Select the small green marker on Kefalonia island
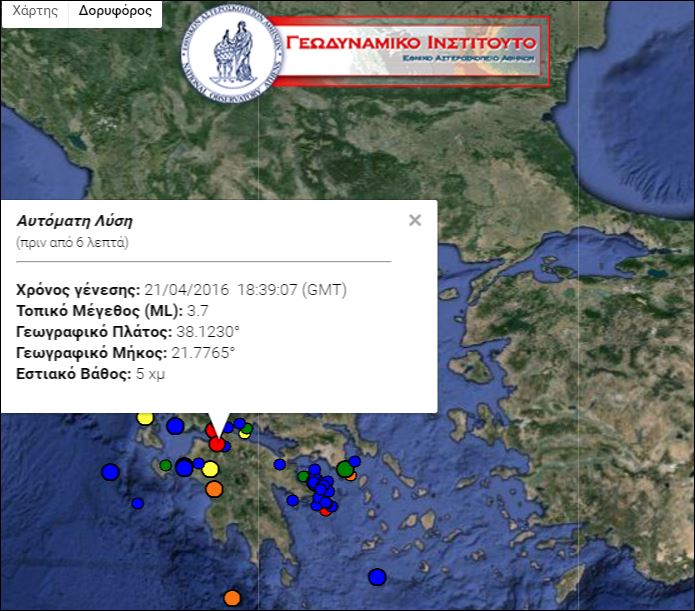This screenshot has width=695, height=611. pyautogui.click(x=165, y=465)
